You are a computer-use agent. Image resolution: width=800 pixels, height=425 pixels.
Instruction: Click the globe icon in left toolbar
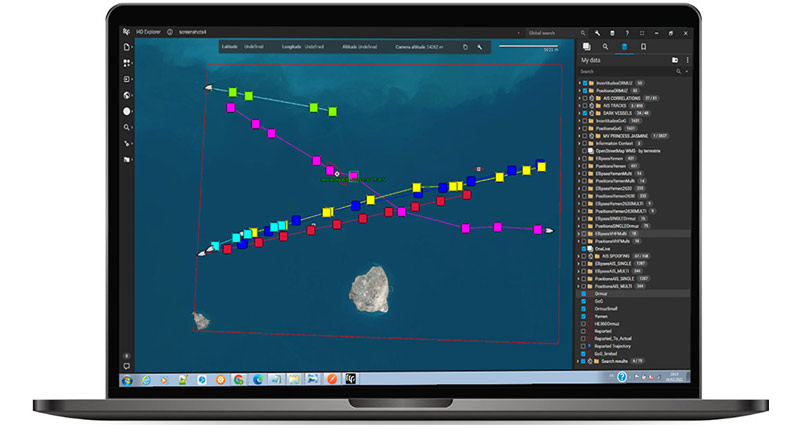[x=127, y=95]
